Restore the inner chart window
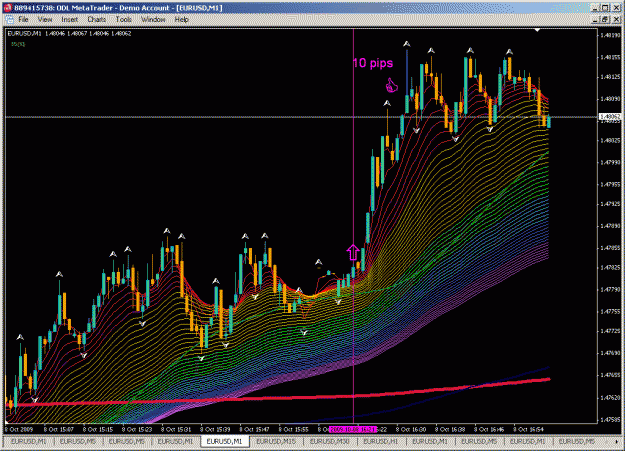Viewport: 625px width, 451px height. point(605,19)
